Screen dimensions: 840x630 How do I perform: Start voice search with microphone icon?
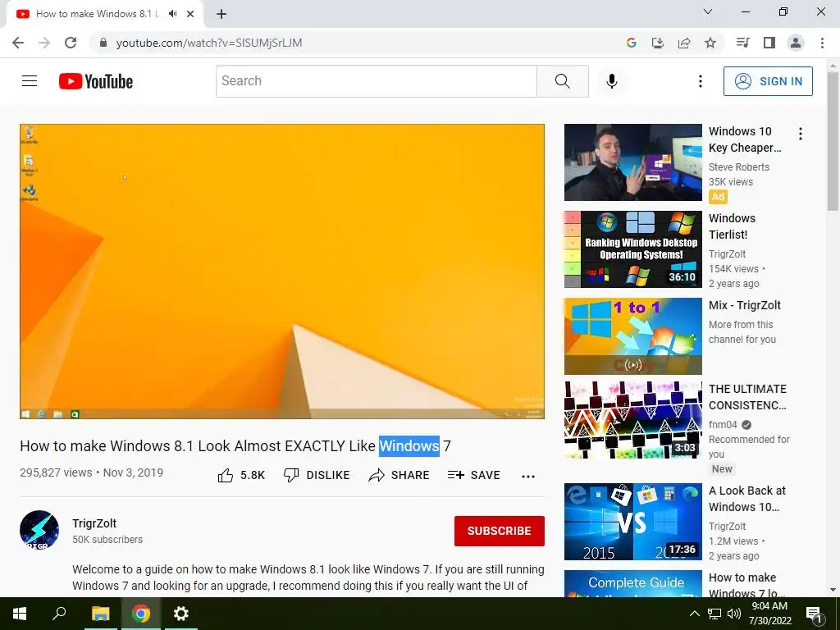tap(612, 81)
